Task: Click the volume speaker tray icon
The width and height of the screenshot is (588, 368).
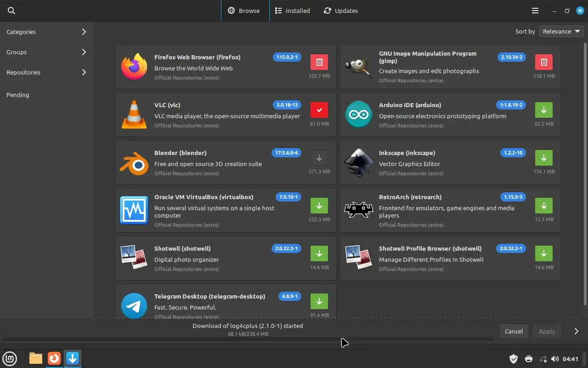Action: 555,359
